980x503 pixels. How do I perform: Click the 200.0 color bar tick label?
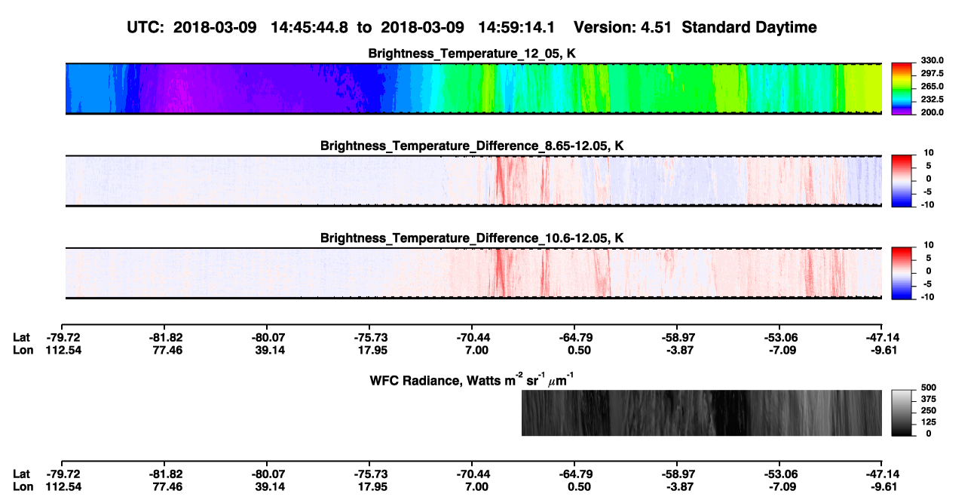[x=933, y=112]
